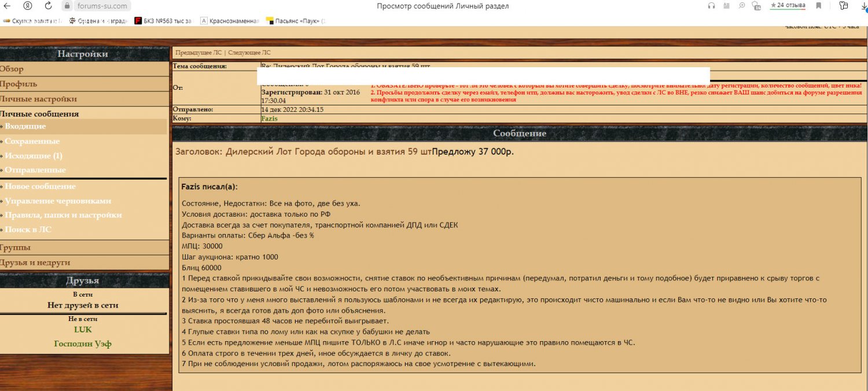Image resolution: width=868 pixels, height=391 pixels.
Task: Click the sent date 14 дек 2022 20:34.15
Action: (292, 109)
